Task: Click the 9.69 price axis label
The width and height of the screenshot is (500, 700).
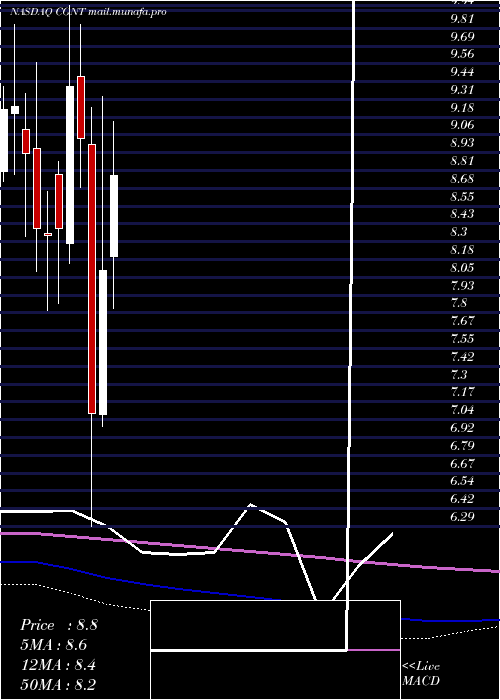Action: coord(462,37)
